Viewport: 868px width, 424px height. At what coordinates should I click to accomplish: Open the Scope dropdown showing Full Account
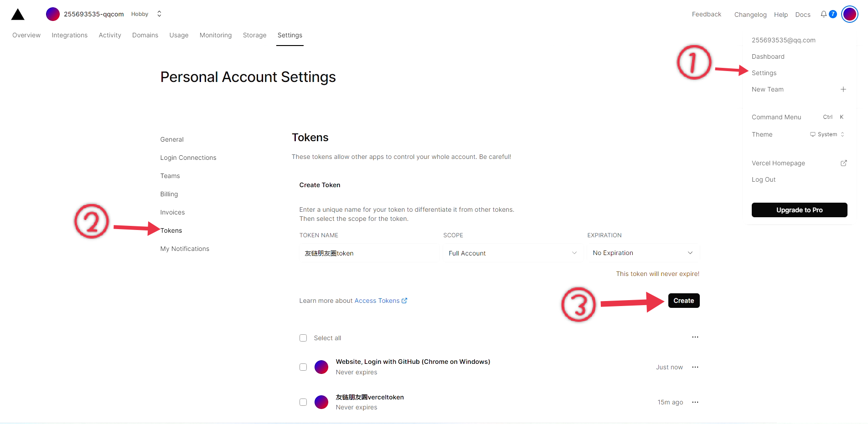point(512,253)
